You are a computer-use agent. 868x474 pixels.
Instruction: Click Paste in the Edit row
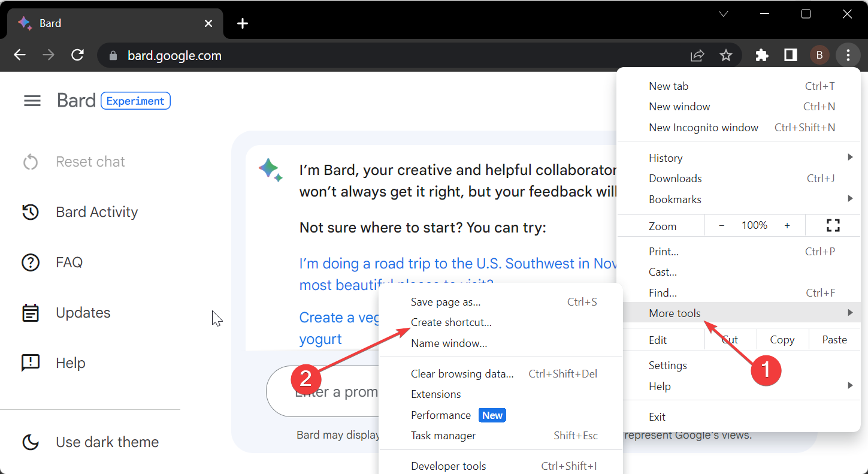tap(834, 340)
